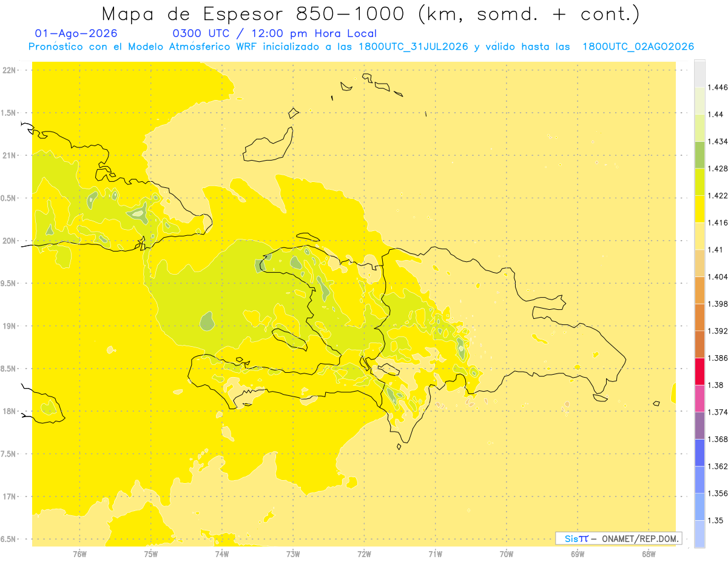Choose the purple legend swatch between 1.368 and 1.374
This screenshot has width=728, height=562.
(699, 426)
